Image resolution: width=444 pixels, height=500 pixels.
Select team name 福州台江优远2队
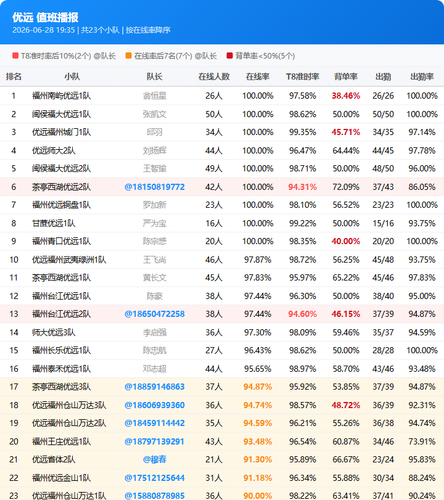click(61, 314)
